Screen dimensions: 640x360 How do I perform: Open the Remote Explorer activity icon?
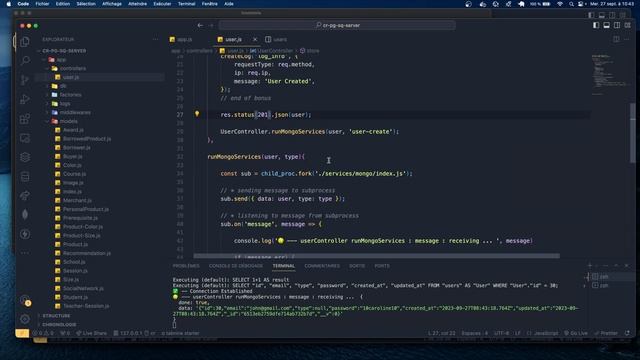(25, 138)
